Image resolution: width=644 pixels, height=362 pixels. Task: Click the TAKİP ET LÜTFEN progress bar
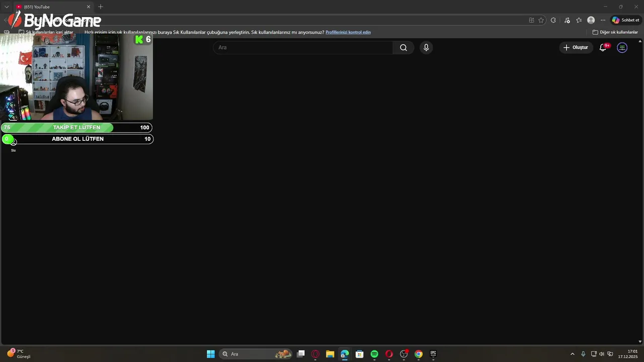pos(76,128)
